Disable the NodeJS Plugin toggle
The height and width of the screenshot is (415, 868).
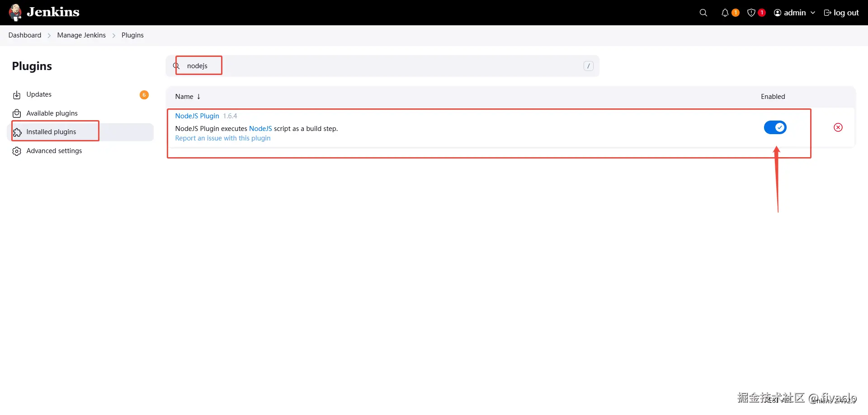click(775, 127)
